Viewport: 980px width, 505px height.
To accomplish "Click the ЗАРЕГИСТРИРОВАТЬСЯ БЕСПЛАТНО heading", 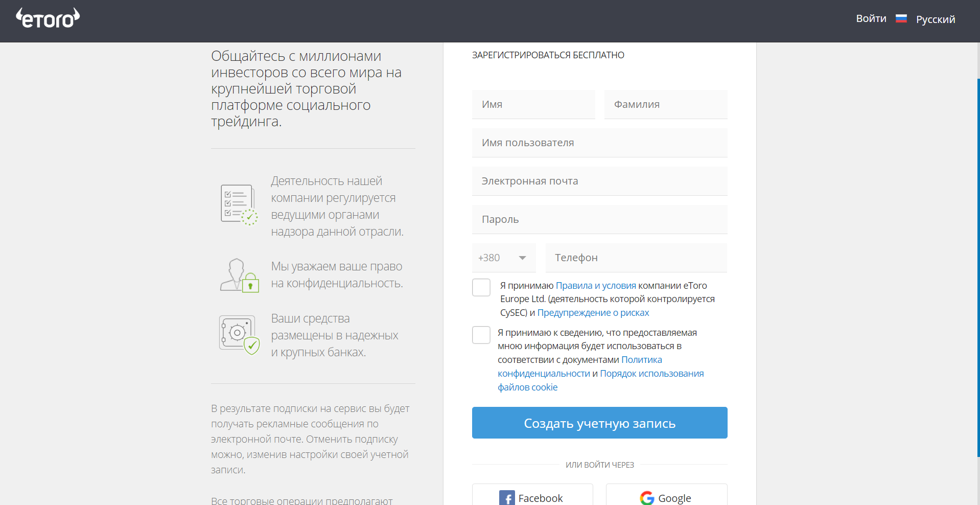I will [548, 55].
